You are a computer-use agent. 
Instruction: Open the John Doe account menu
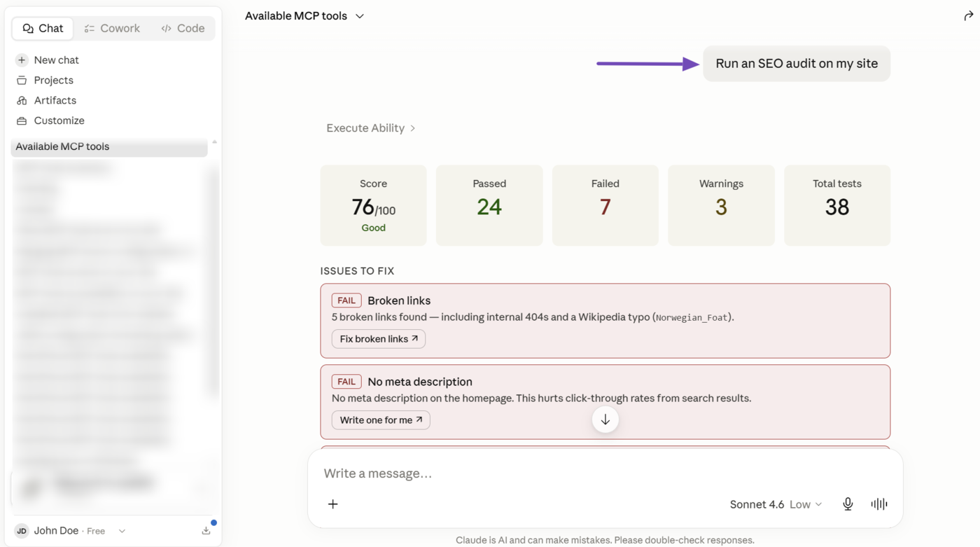point(70,531)
